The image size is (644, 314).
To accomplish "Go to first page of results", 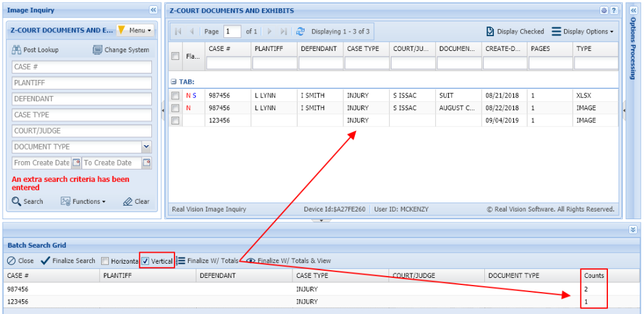I will (x=178, y=31).
